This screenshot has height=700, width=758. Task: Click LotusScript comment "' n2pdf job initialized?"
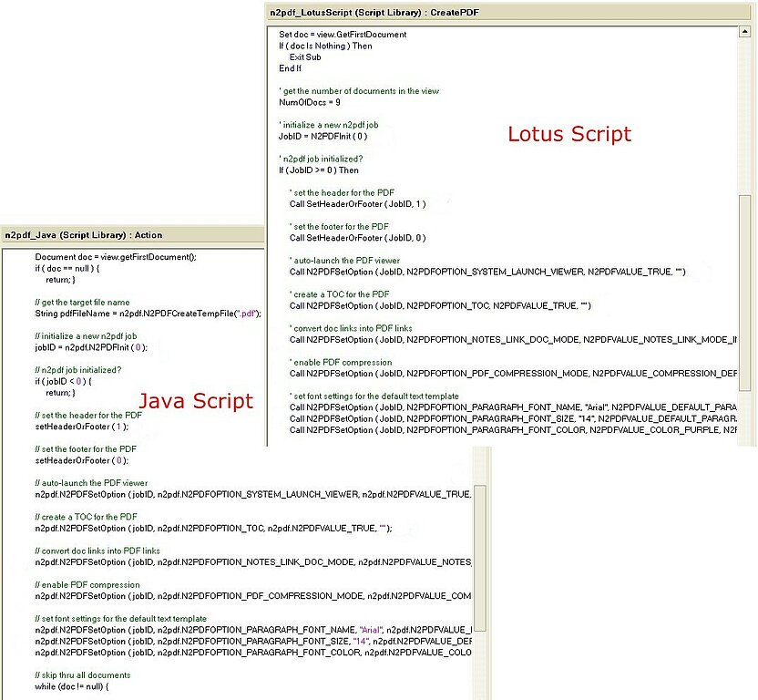pyautogui.click(x=321, y=159)
